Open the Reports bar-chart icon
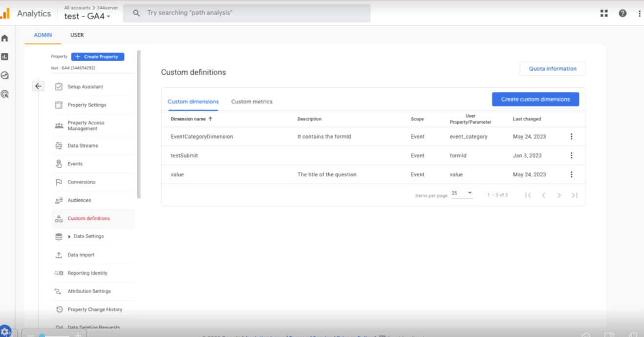 [x=5, y=57]
